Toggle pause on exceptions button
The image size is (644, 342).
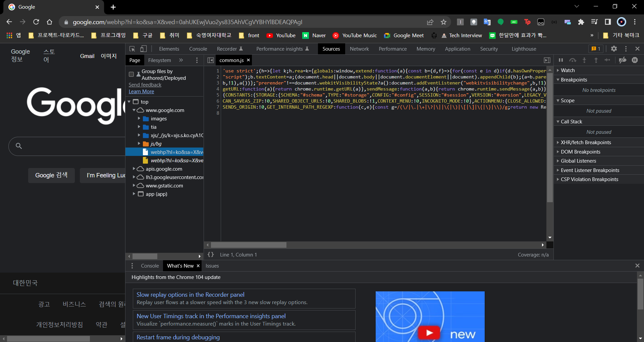(635, 60)
